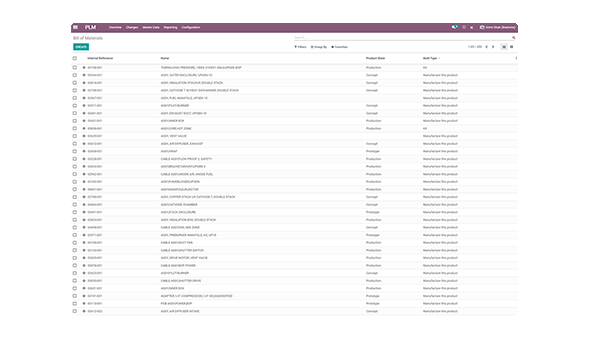The width and height of the screenshot is (590, 360).
Task: Click star icon in ASSY, EXHAUST DUCT row
Action: tap(84, 113)
